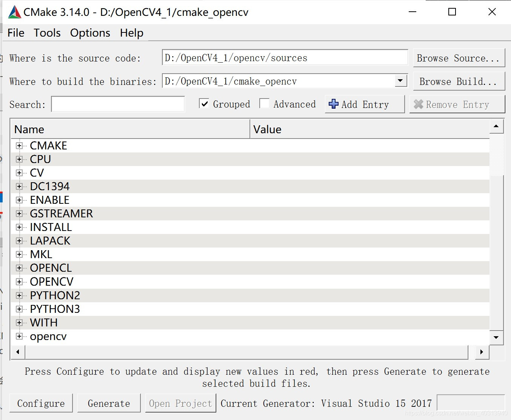Click the Configure button
Screen dimensions: 511x420
pyautogui.click(x=41, y=403)
